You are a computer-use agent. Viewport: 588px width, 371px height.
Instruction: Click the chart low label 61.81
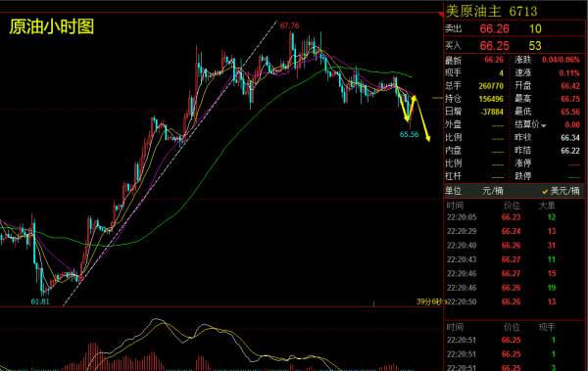click(x=40, y=301)
